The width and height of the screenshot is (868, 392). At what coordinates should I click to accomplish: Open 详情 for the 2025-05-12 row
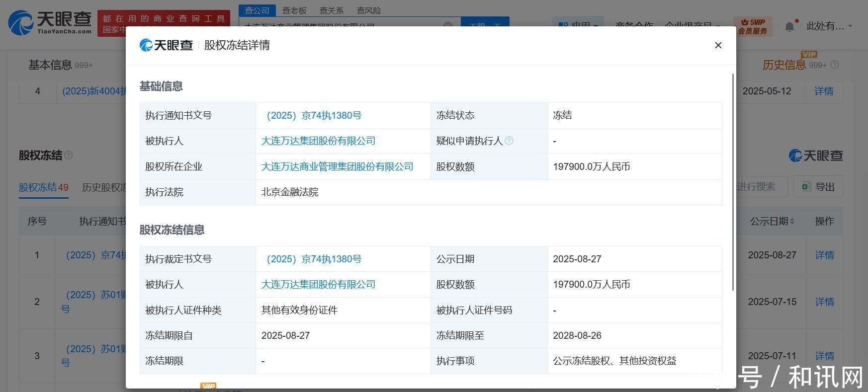[824, 91]
